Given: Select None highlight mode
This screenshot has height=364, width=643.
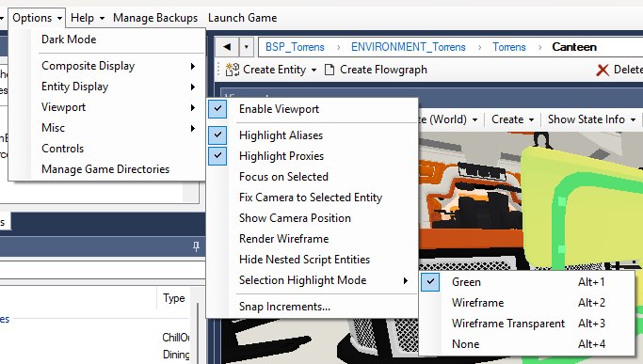Looking at the screenshot, I should [527, 344].
